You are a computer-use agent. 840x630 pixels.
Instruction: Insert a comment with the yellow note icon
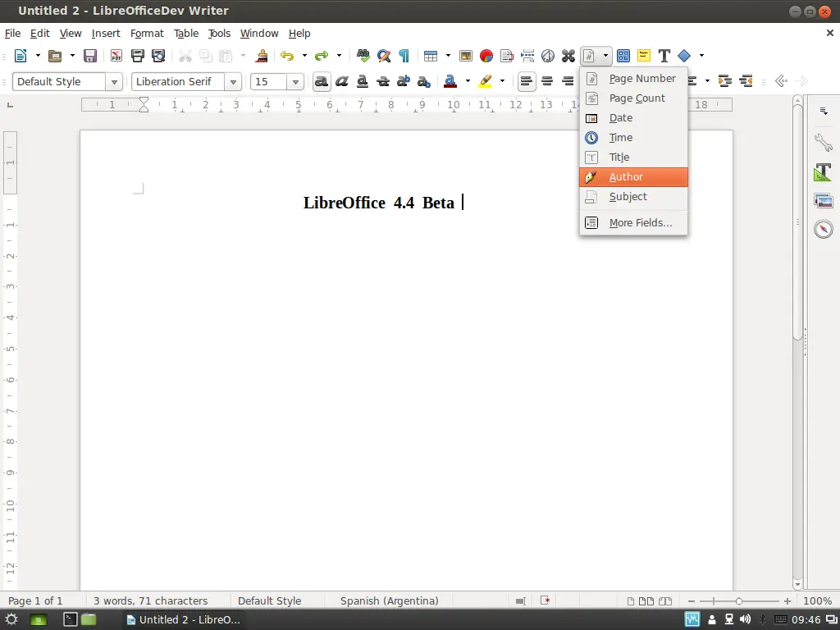tap(643, 56)
